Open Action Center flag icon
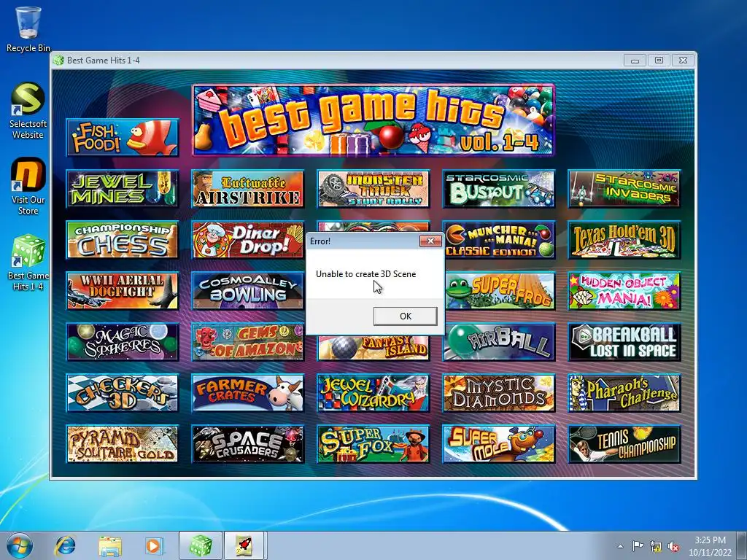The image size is (747, 560). (638, 546)
